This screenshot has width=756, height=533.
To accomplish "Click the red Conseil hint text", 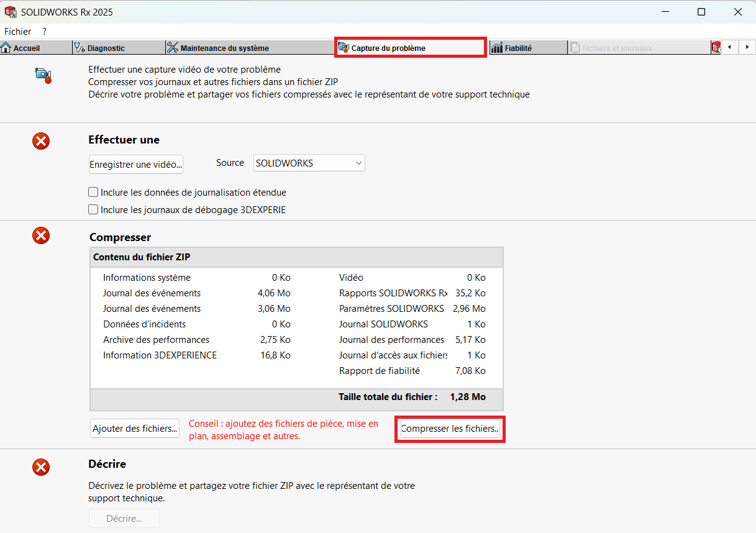I will tap(283, 430).
